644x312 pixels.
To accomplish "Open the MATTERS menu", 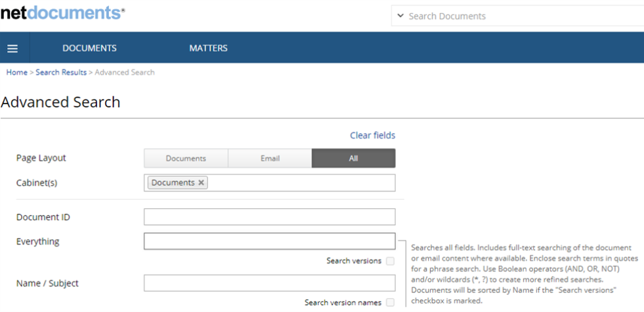I will 208,49.
